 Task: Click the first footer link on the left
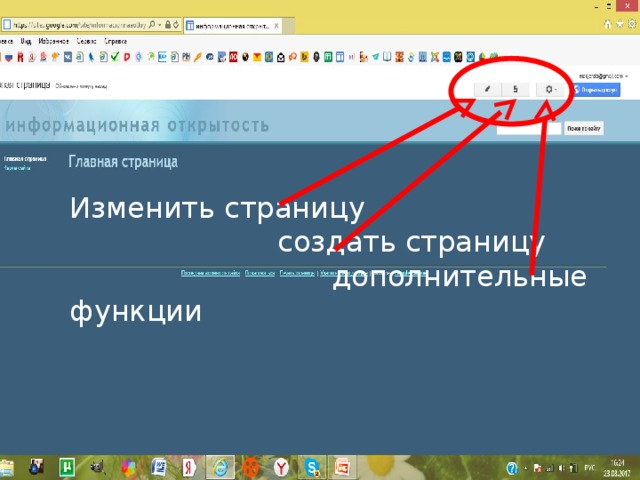210,273
